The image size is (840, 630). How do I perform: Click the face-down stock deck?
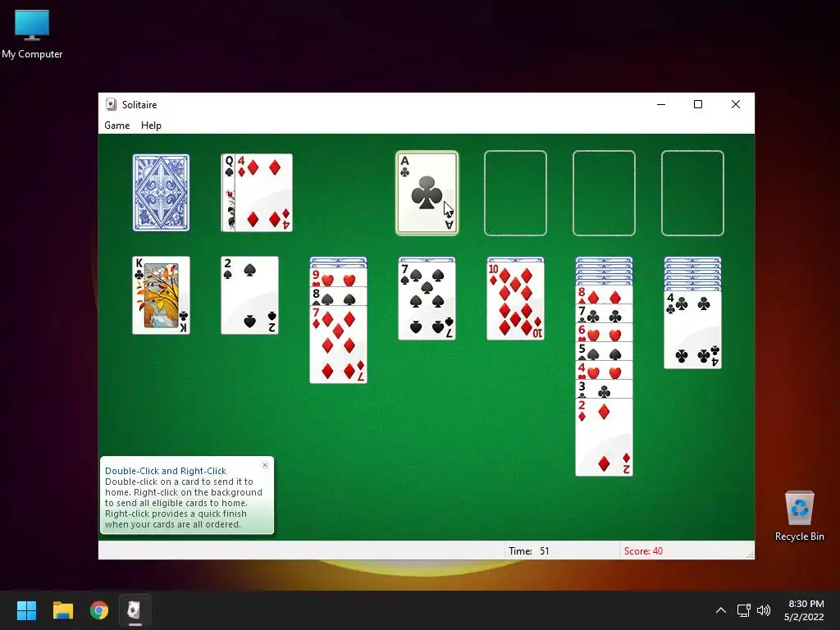(162, 193)
